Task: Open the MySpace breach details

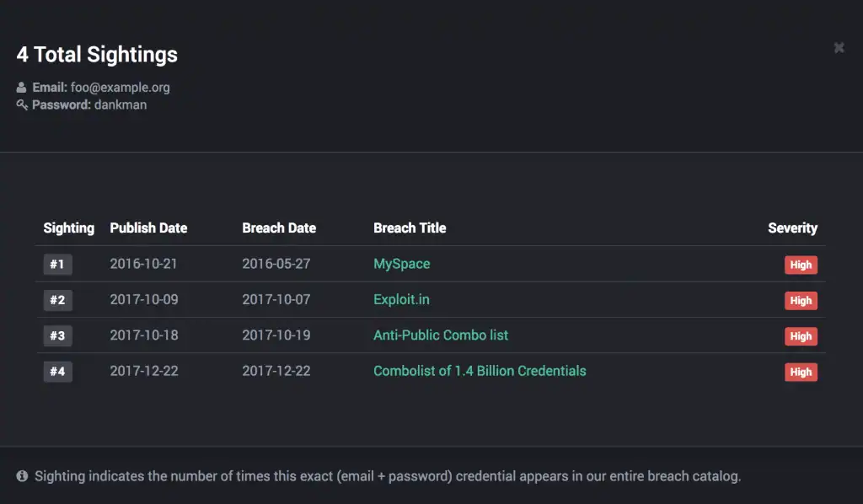Action: click(x=402, y=264)
